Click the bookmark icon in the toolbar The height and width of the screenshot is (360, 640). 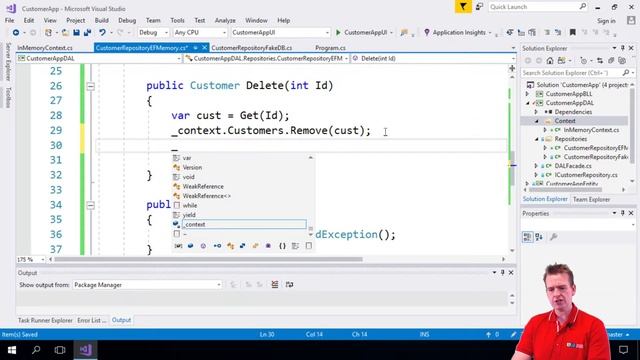573,32
